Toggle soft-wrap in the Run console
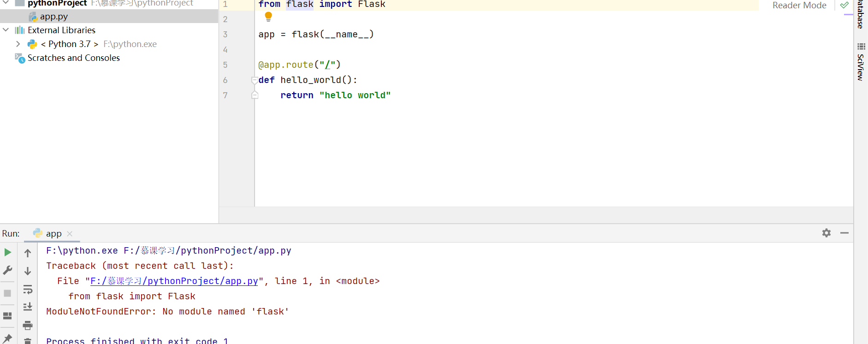The image size is (868, 344). tap(28, 290)
